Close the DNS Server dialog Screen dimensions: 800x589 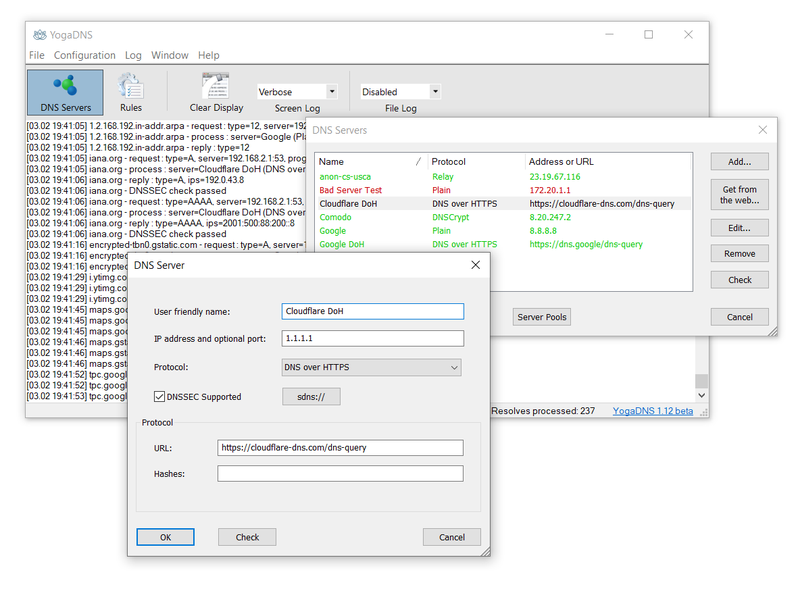pyautogui.click(x=475, y=265)
